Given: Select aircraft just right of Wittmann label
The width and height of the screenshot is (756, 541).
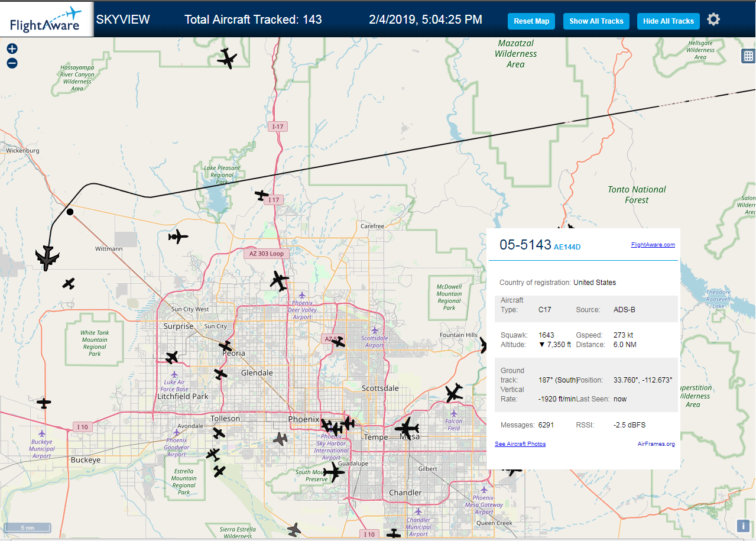Looking at the screenshot, I should [178, 237].
